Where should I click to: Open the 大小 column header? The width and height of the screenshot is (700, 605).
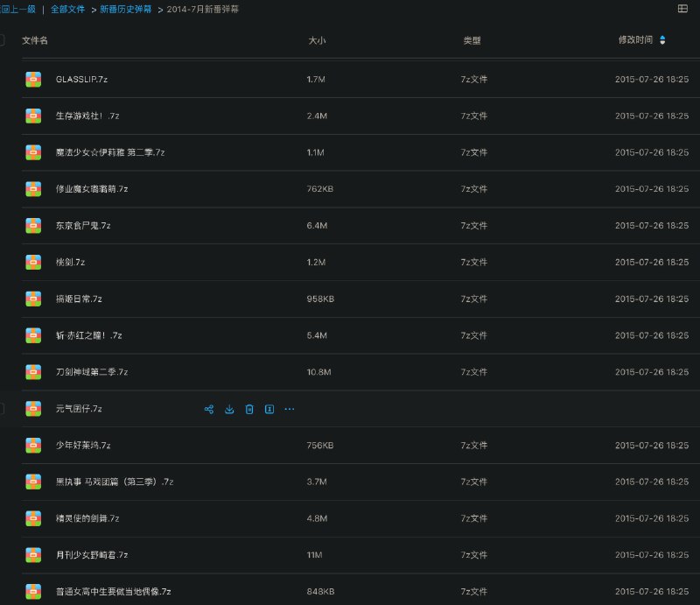[318, 40]
